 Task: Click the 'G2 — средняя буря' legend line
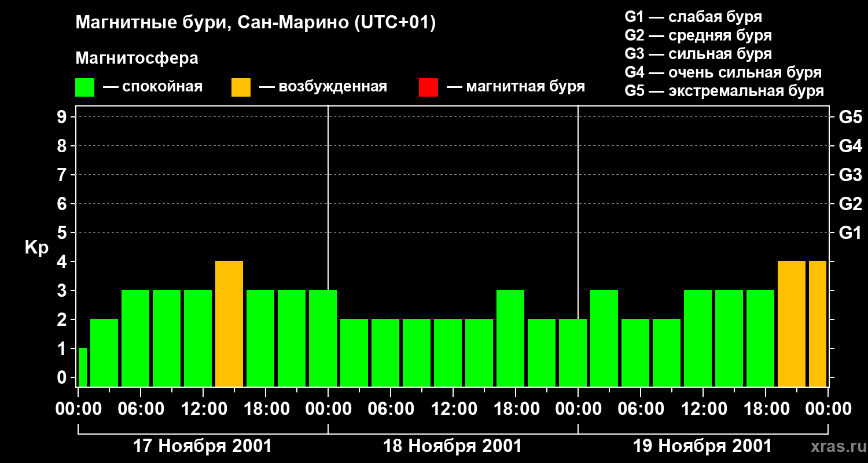pos(698,35)
